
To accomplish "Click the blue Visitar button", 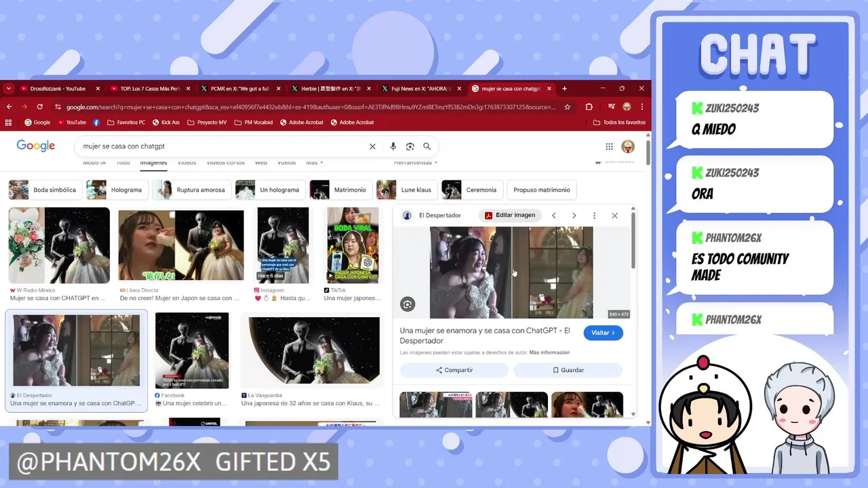I will (x=603, y=333).
